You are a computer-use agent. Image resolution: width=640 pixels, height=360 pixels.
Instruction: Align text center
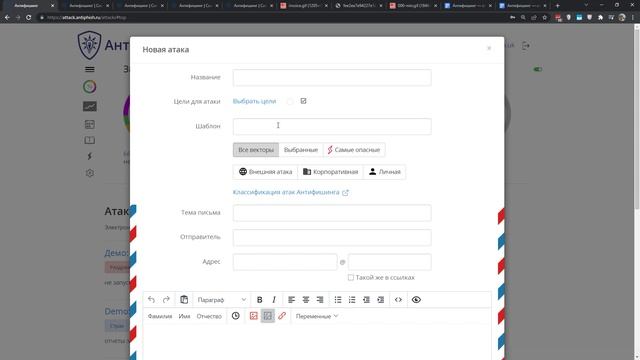pos(306,300)
